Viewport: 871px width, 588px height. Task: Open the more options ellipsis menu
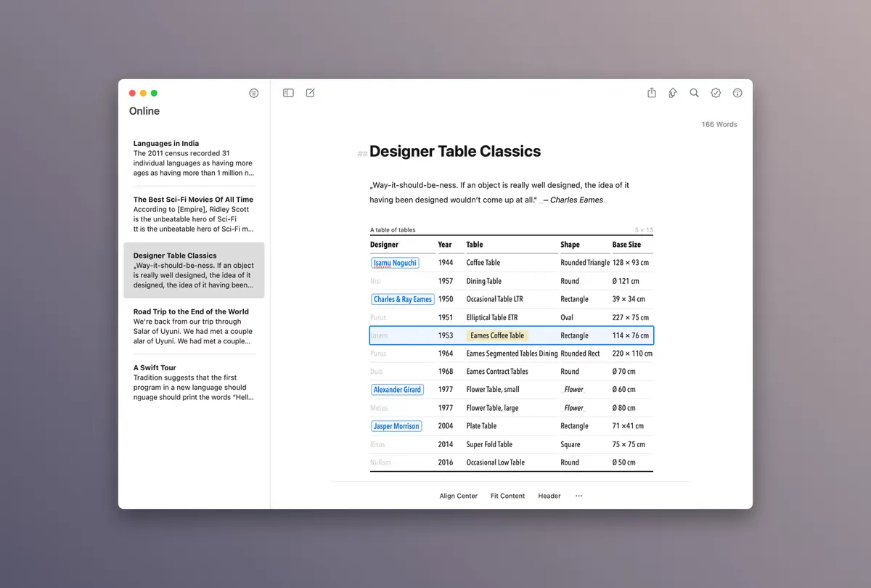(x=578, y=496)
